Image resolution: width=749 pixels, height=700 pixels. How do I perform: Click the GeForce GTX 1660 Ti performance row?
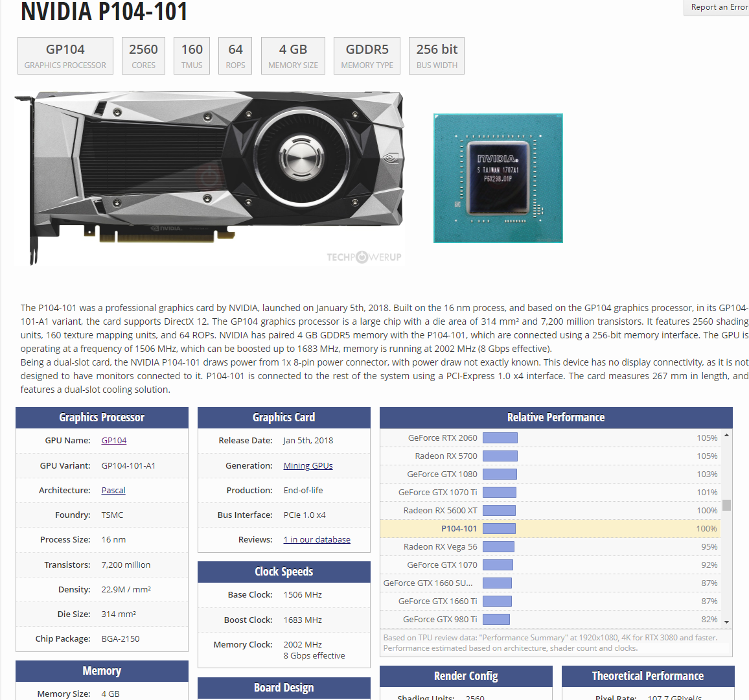(551, 601)
